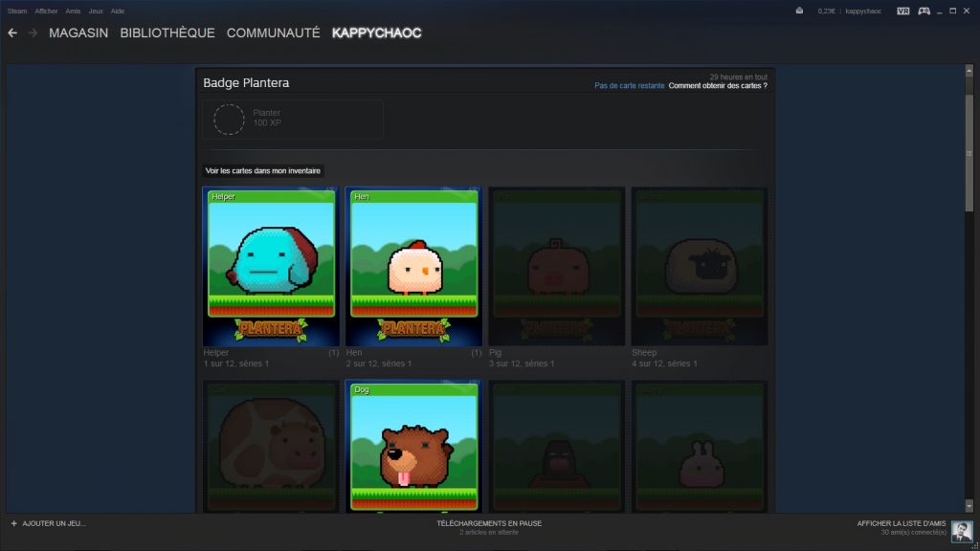
Task: Go to the MAGASIN tab
Action: 78,33
